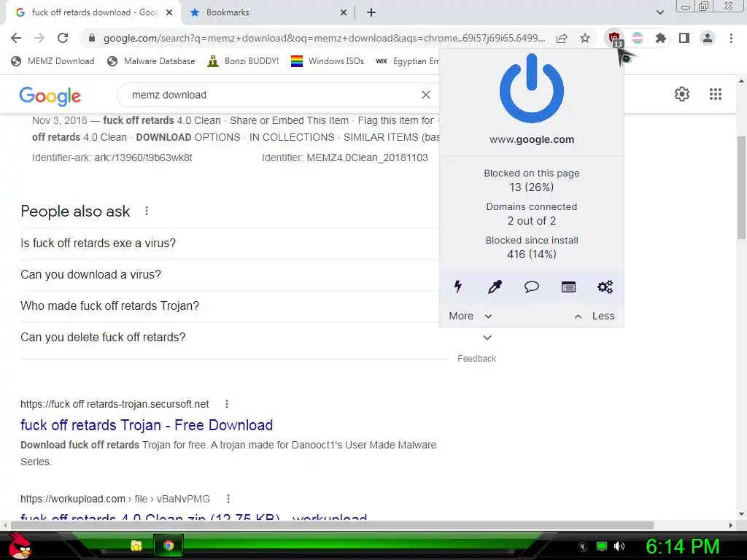Share this page icon in address bar
The height and width of the screenshot is (560, 747).
coord(562,38)
